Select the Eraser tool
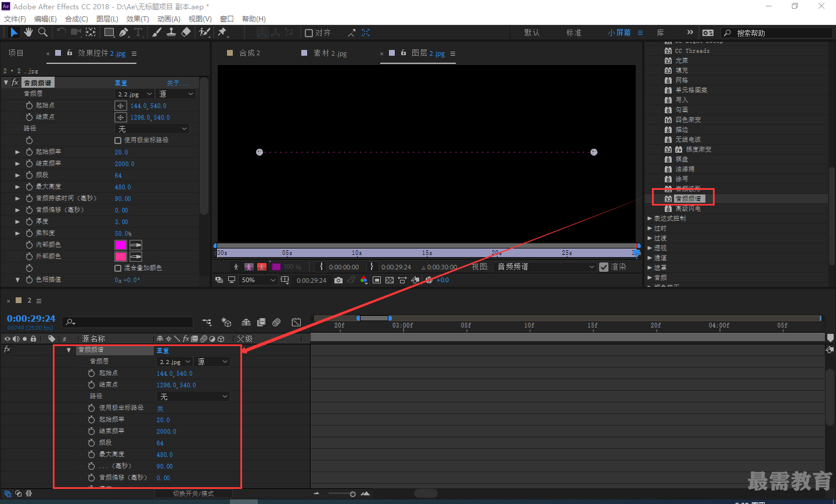This screenshot has width=836, height=504. pyautogui.click(x=186, y=33)
